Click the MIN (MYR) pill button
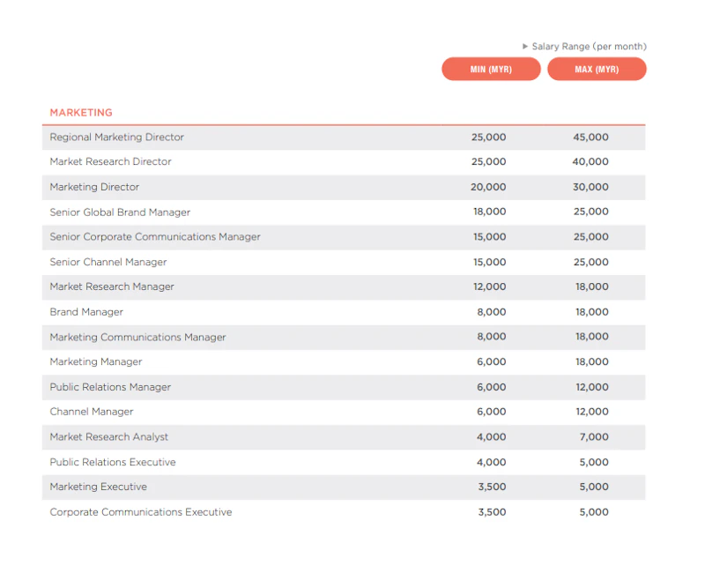 point(491,70)
